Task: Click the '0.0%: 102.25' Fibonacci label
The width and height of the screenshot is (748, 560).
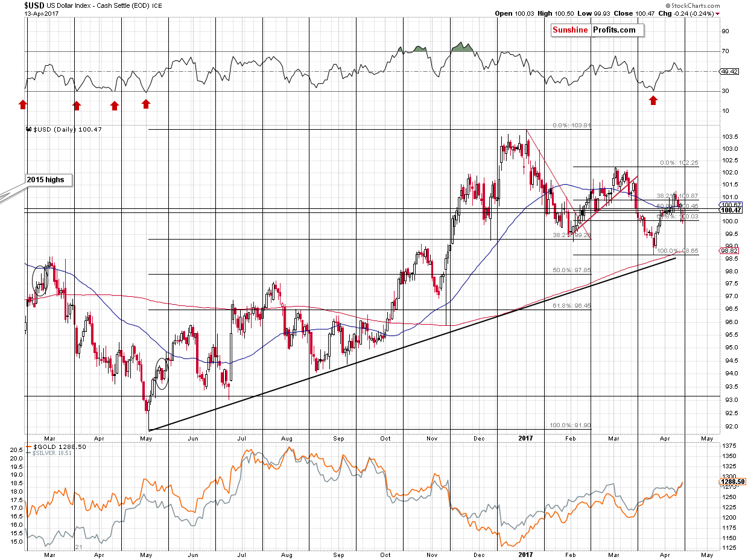Action: tap(679, 163)
